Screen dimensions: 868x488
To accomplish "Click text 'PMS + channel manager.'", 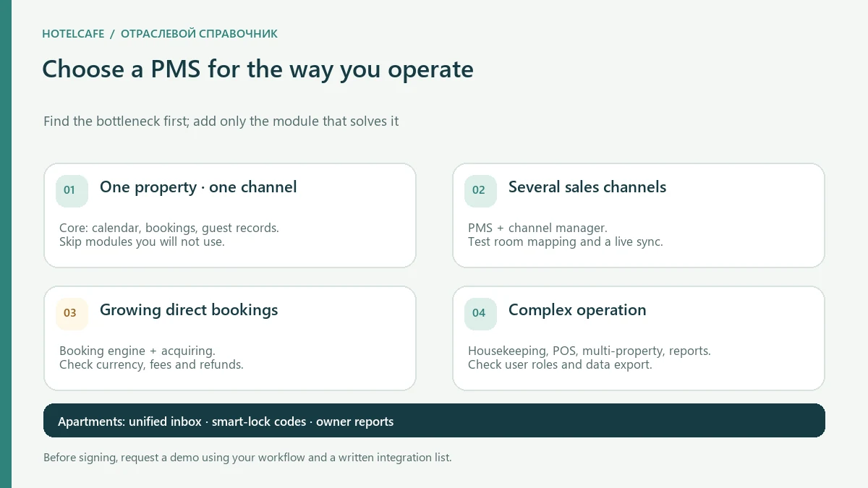I will point(537,228).
